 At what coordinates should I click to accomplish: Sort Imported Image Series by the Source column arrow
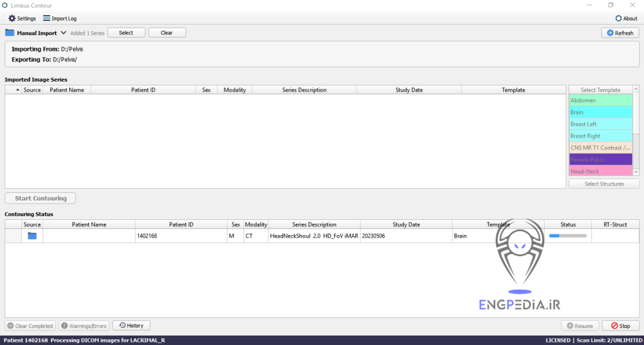click(18, 90)
